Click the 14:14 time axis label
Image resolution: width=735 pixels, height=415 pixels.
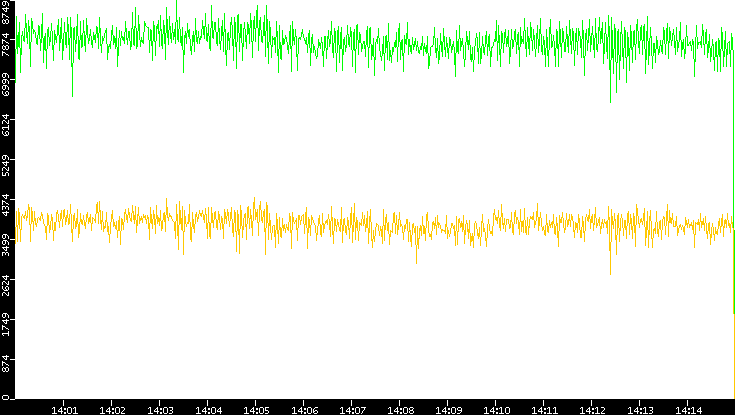pyautogui.click(x=689, y=410)
